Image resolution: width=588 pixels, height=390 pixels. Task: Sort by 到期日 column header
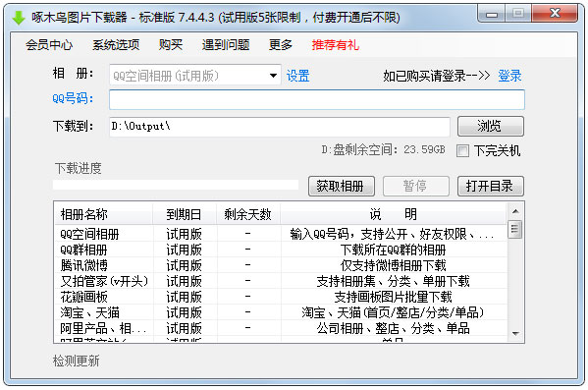click(x=185, y=214)
